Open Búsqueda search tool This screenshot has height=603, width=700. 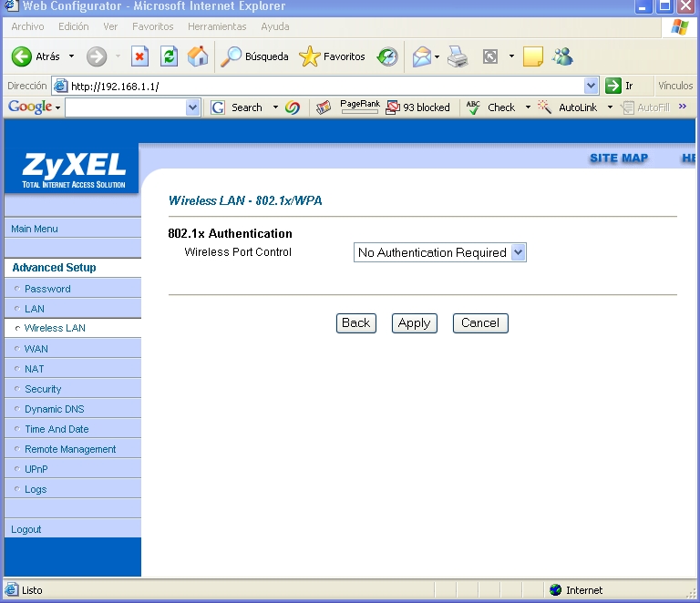[255, 56]
